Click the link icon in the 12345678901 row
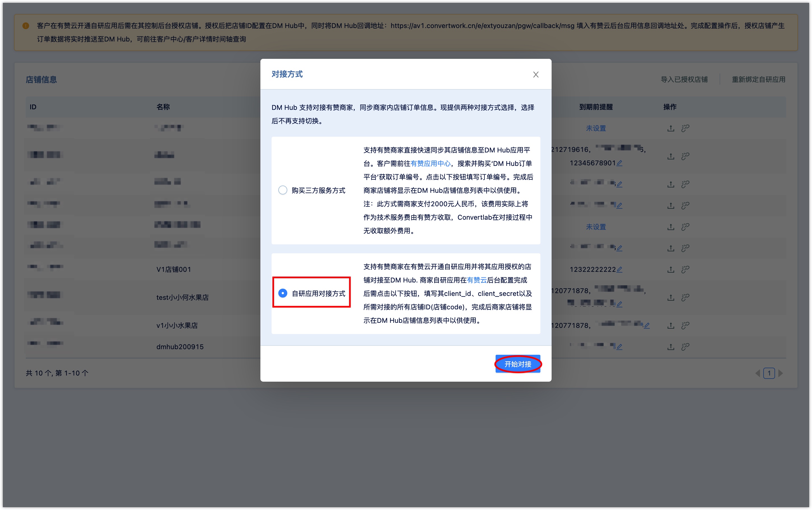 click(x=685, y=156)
